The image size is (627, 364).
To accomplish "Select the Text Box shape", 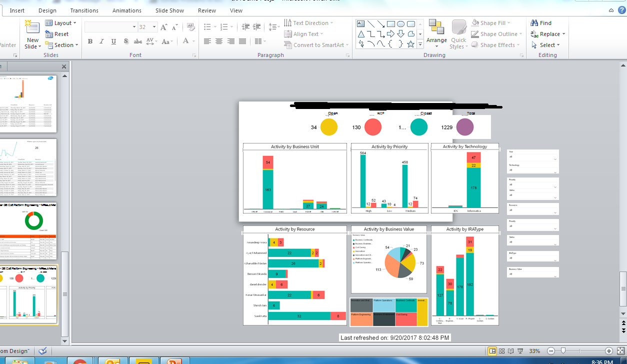I will (x=360, y=24).
